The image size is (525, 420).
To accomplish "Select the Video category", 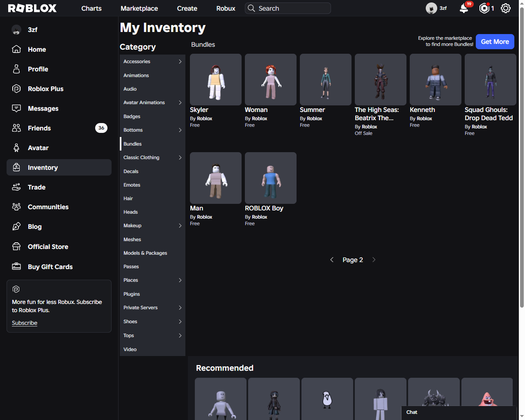I will [153, 349].
